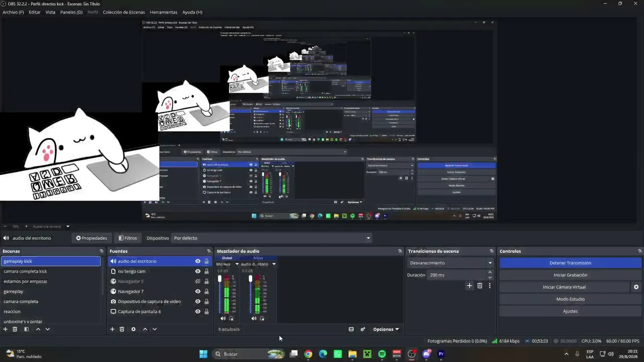Open the Vista menu

click(x=50, y=12)
